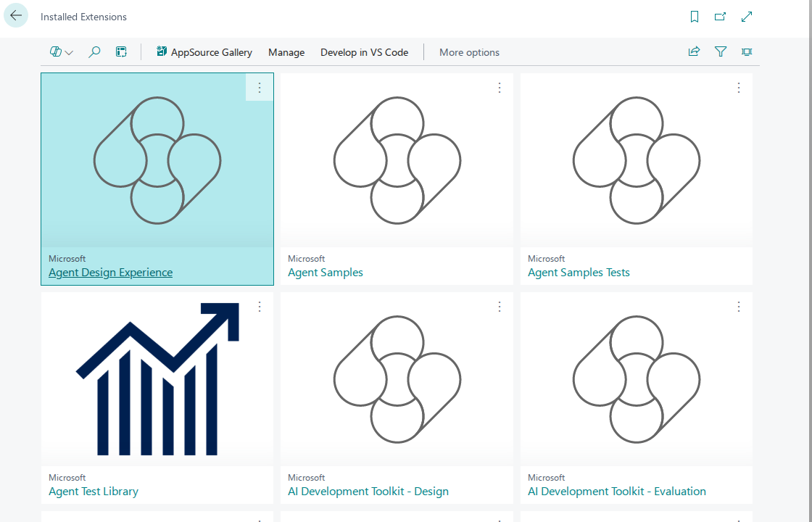Open AI Development Toolkit - Evaluation link

tap(617, 492)
